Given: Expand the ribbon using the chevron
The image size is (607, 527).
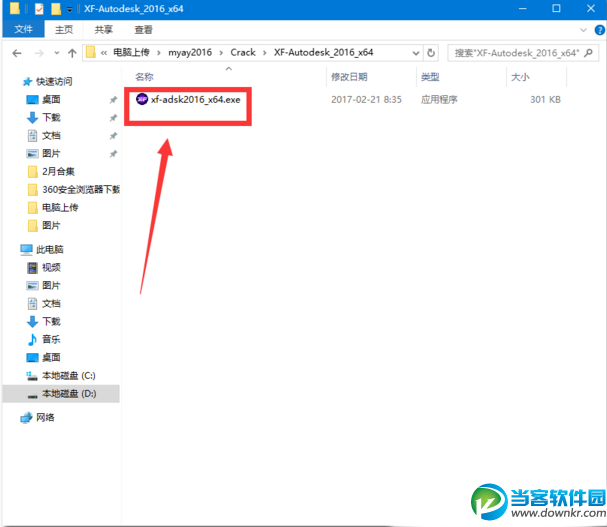Looking at the screenshot, I should pyautogui.click(x=583, y=30).
